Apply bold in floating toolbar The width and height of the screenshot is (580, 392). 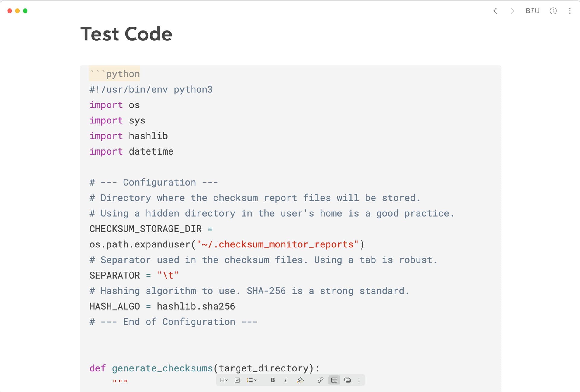click(x=273, y=380)
